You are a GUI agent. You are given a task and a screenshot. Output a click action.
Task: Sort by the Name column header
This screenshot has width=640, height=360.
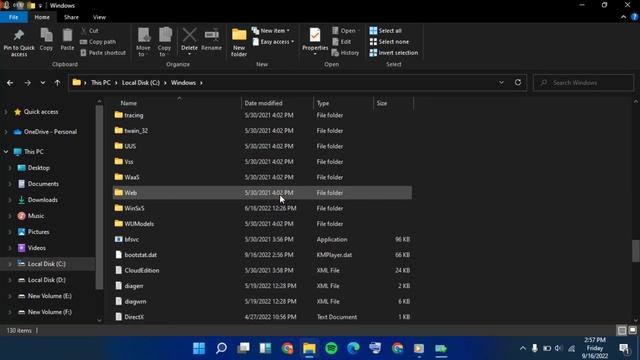pos(176,103)
